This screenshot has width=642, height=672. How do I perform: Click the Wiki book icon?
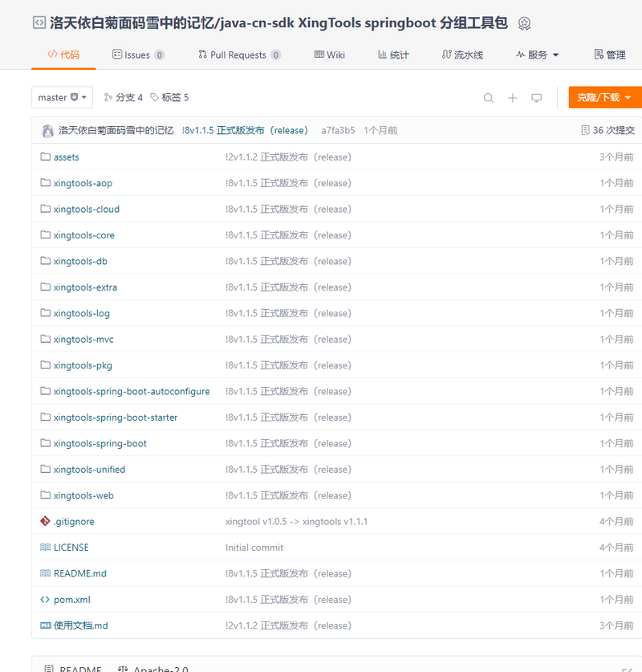click(319, 54)
